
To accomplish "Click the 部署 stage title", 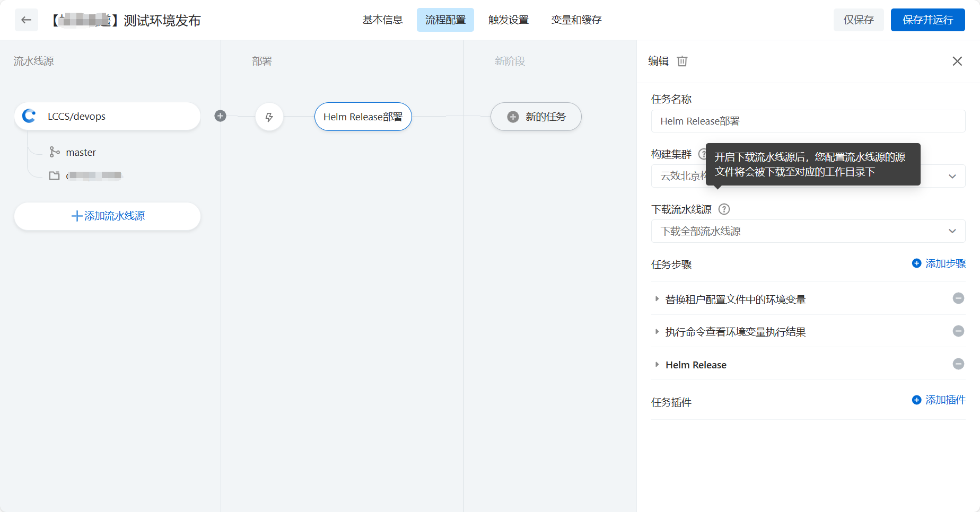I will click(262, 61).
